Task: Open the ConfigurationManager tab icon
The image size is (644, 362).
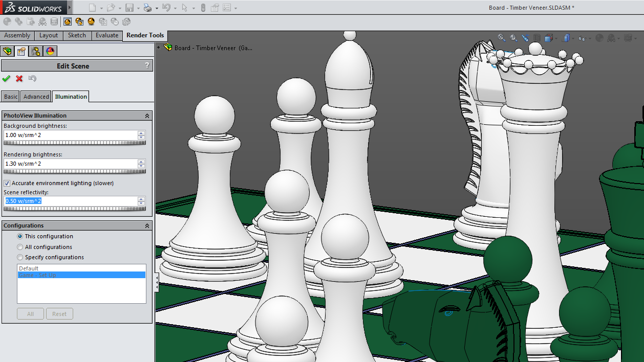Action: click(x=35, y=51)
